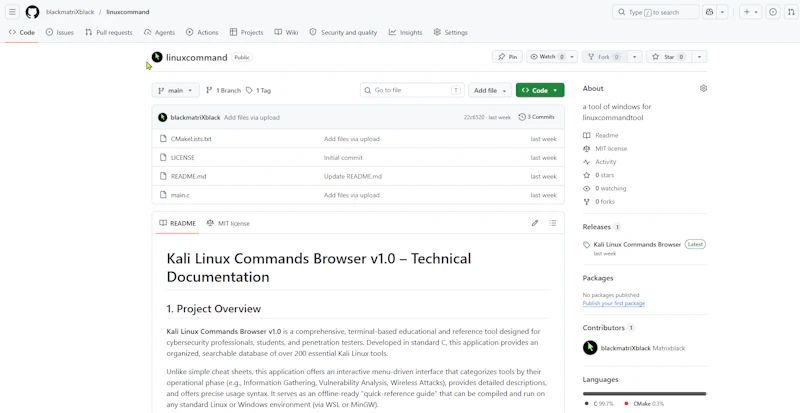View 0 stars link in sidebar
800x413 pixels.
(x=599, y=175)
